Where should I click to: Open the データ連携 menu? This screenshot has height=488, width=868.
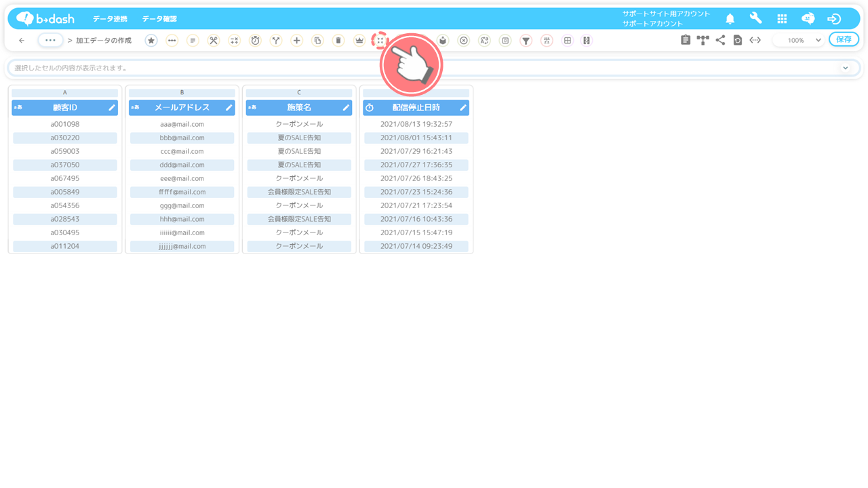110,19
